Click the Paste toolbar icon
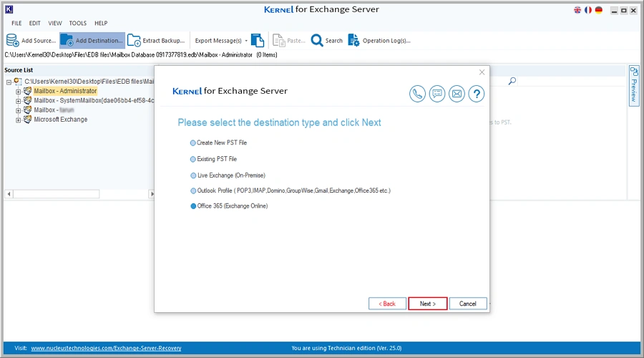Viewport: 644px width, 358px height. point(279,40)
